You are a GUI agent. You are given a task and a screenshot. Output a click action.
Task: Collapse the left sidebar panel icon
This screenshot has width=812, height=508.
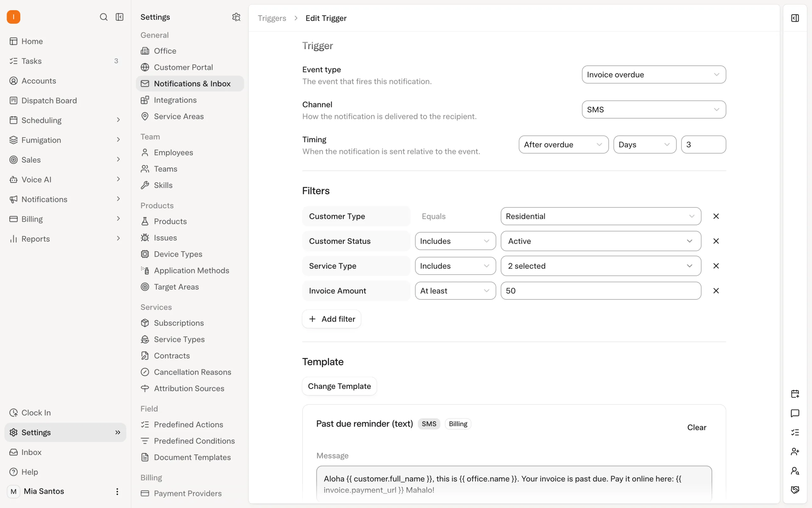[120, 17]
